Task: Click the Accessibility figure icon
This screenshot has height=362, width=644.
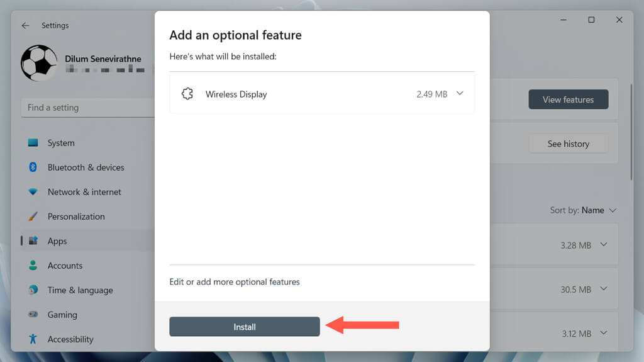Action: [x=33, y=339]
